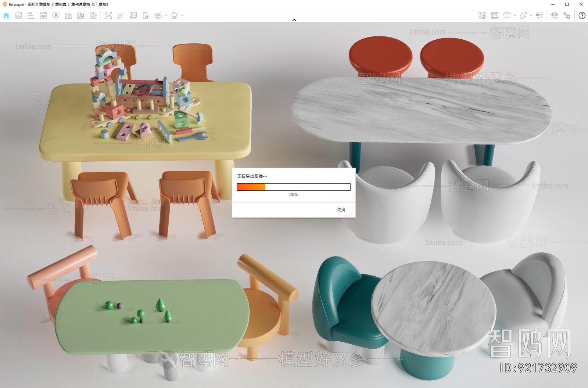Start a video rendering with the movie reel icon

tap(93, 15)
